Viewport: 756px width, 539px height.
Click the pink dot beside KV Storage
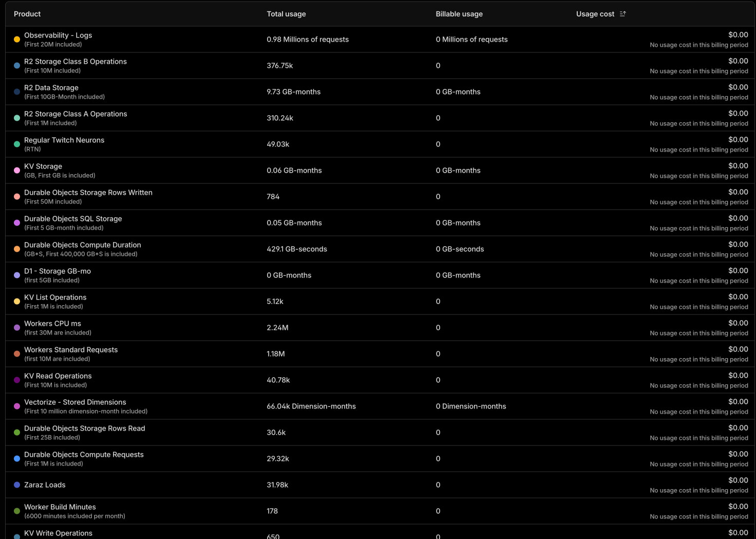click(17, 170)
